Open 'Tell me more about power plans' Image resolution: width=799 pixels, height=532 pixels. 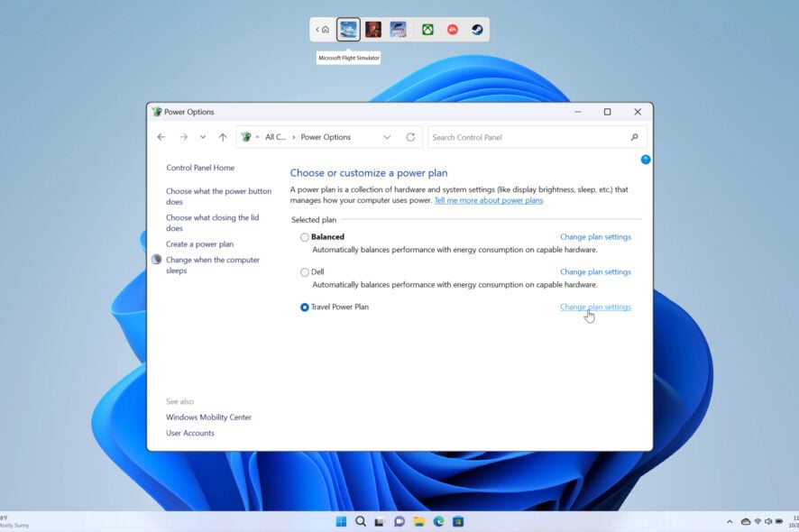tap(489, 200)
